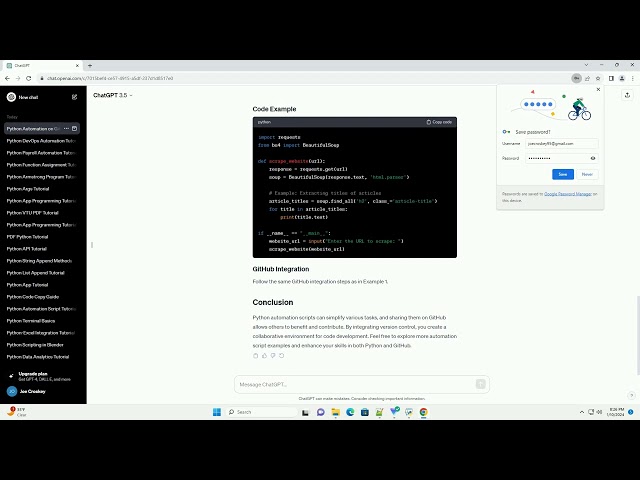Reload the page

coord(29,78)
